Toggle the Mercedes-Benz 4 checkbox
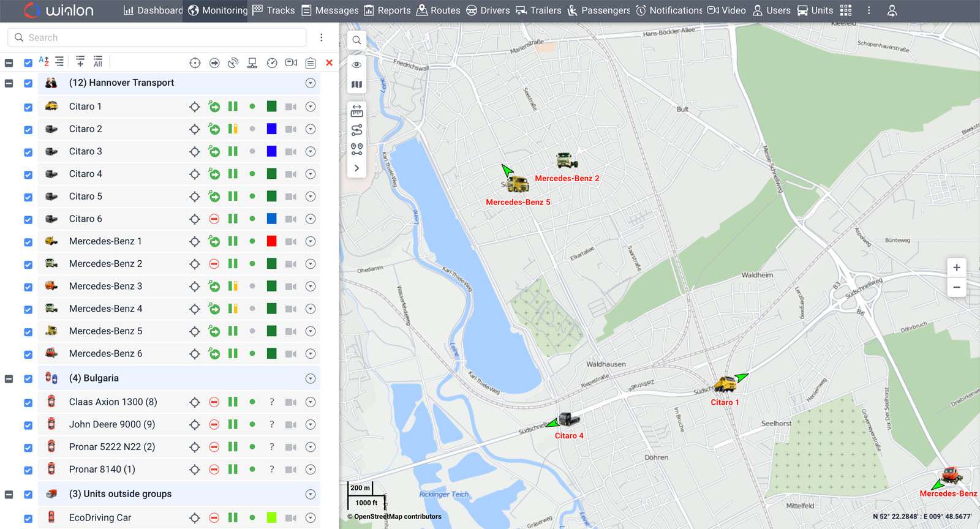The height and width of the screenshot is (529, 980). (x=28, y=309)
